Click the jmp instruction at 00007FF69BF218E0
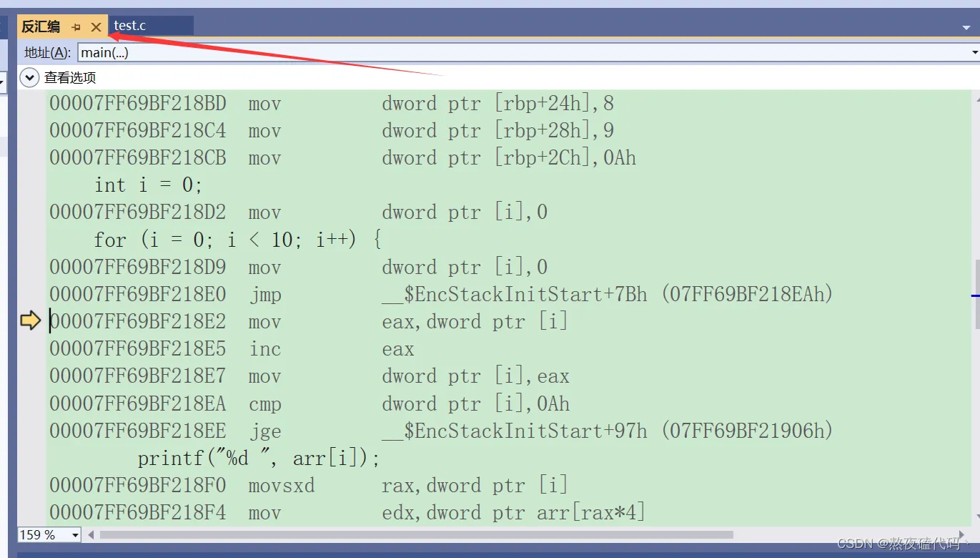Viewport: 980px width, 558px height. [265, 295]
